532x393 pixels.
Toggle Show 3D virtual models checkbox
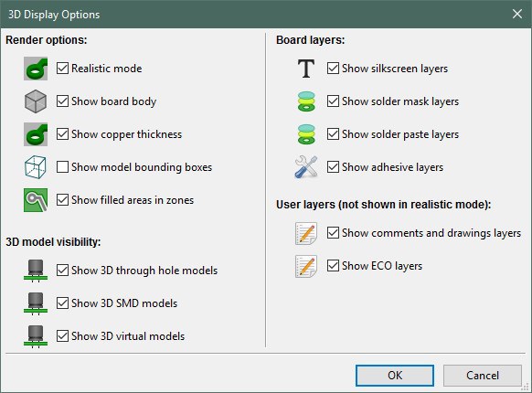62,336
